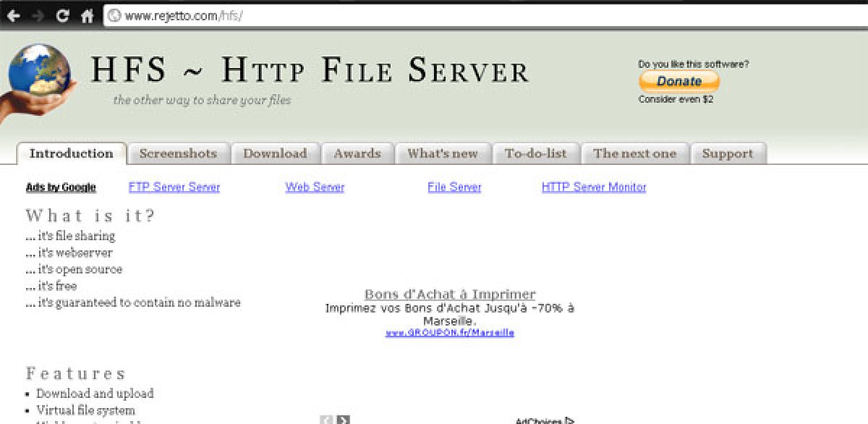Click the '... it's file sharing' line
Screen dimensions: 868x424
tap(70, 236)
